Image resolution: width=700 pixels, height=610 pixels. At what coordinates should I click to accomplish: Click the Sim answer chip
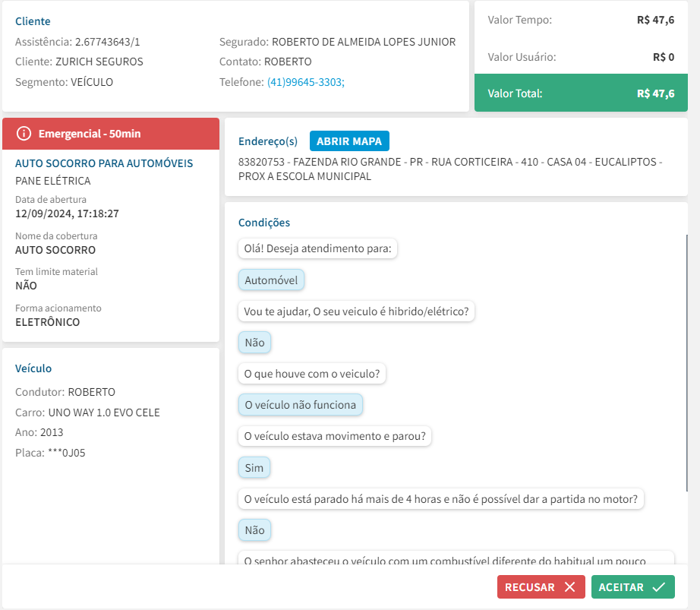[254, 467]
